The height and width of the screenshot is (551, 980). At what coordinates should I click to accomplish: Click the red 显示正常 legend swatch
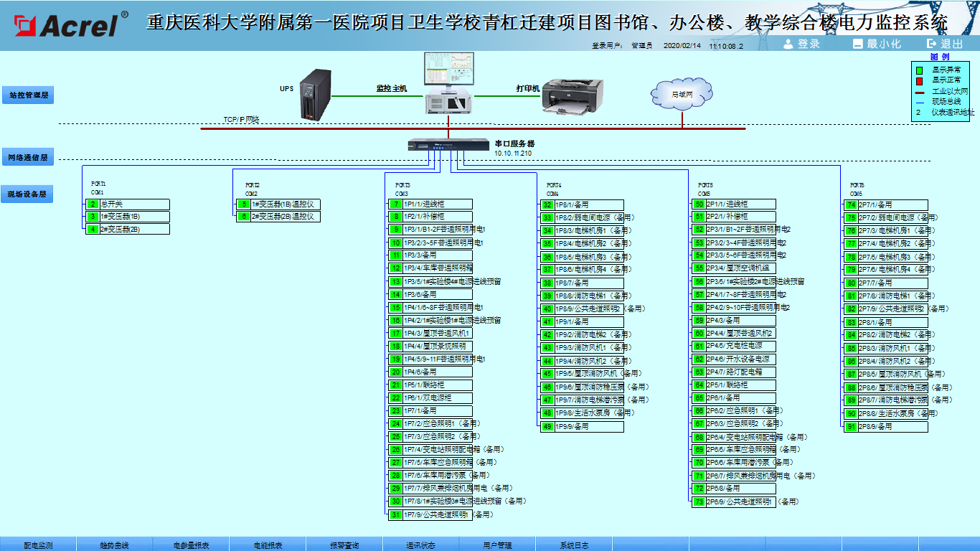pos(919,80)
